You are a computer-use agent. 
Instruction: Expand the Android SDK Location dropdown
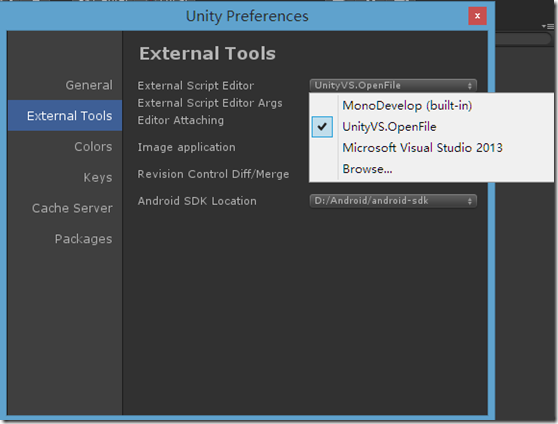(393, 201)
